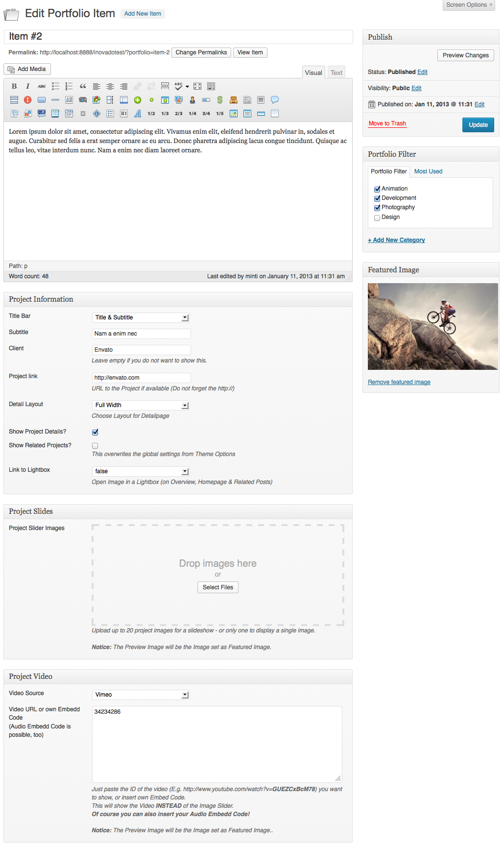Image resolution: width=504 pixels, height=846 pixels.
Task: Uncheck the Development filter category
Action: tap(377, 198)
